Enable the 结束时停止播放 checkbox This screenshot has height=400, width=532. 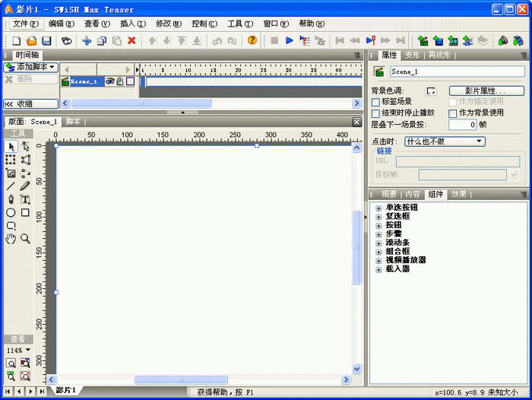375,113
